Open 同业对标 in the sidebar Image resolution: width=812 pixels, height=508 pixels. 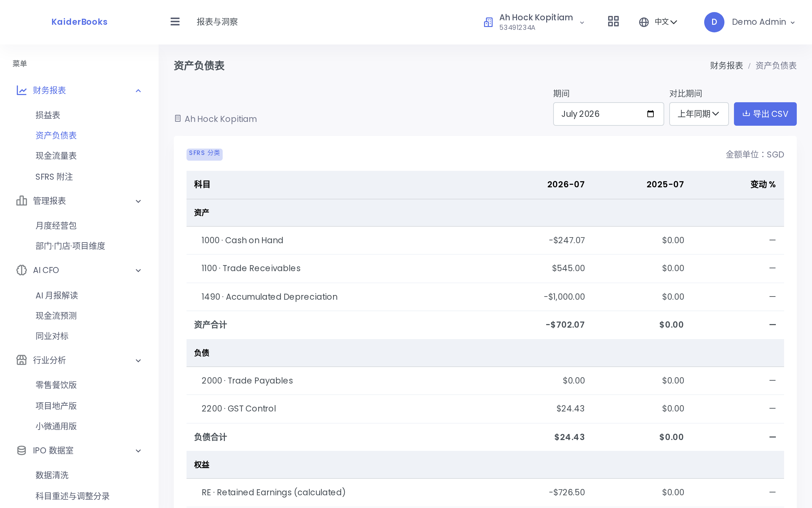click(x=52, y=336)
